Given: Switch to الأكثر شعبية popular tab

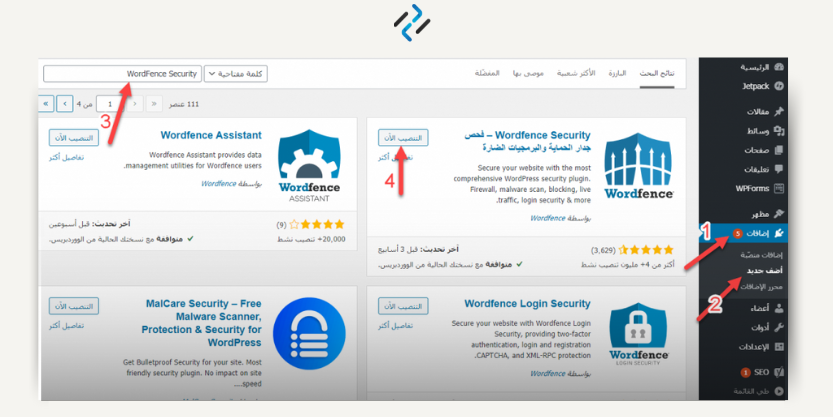Looking at the screenshot, I should click(x=576, y=73).
